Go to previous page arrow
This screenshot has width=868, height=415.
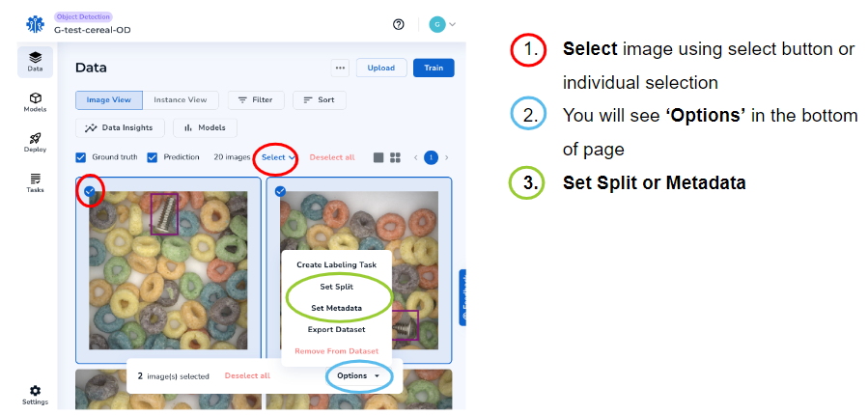coord(416,157)
